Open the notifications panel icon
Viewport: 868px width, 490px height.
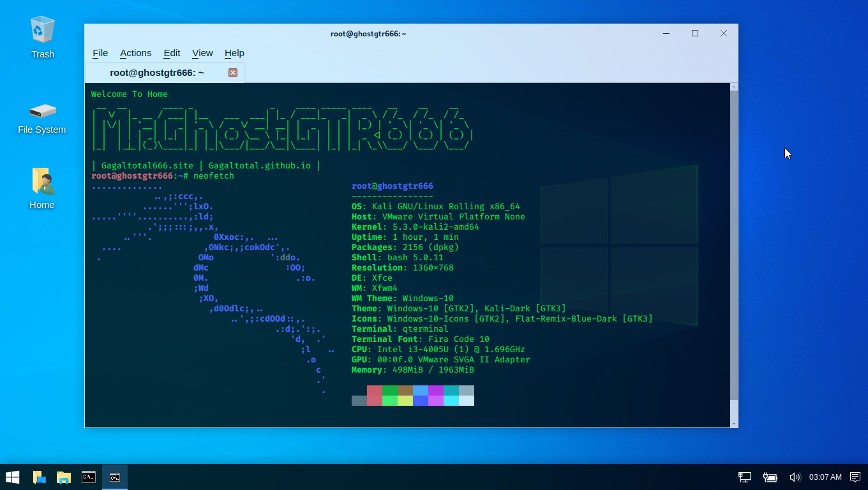coord(855,477)
